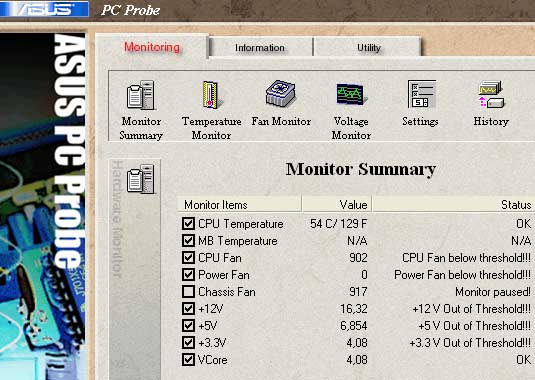Click the Hardware Monitor sidebar computer icon
535x380 pixels.
[141, 179]
